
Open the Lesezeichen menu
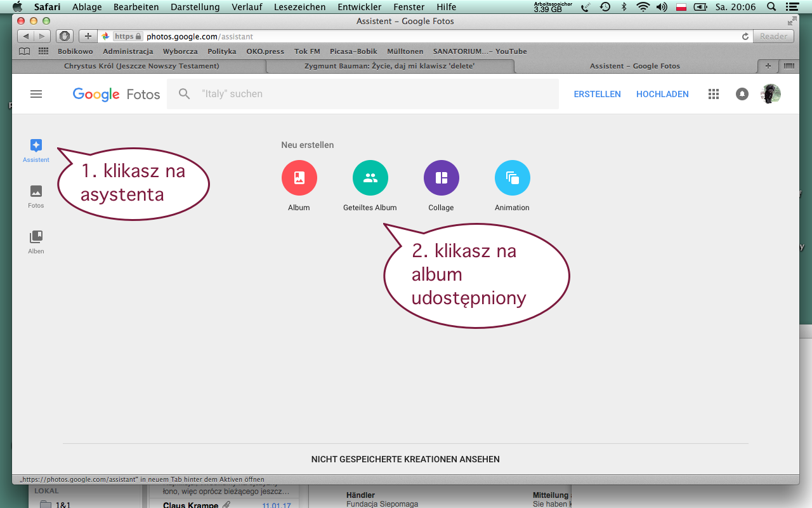click(299, 7)
